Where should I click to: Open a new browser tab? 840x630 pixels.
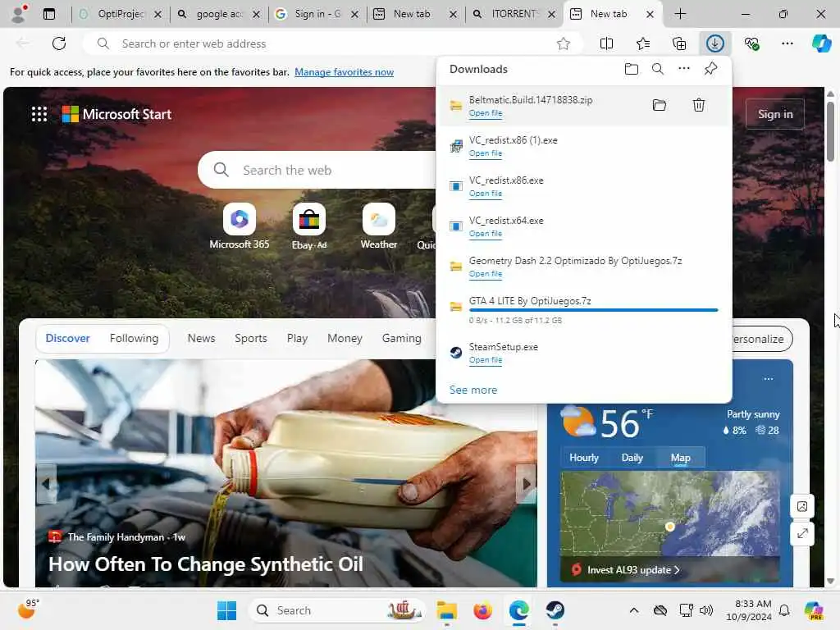[680, 14]
